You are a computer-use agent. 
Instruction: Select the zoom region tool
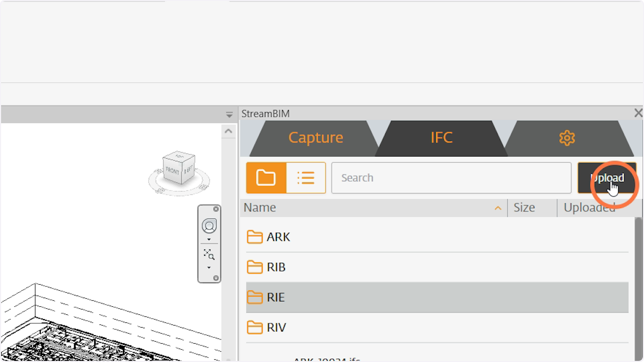pyautogui.click(x=209, y=254)
